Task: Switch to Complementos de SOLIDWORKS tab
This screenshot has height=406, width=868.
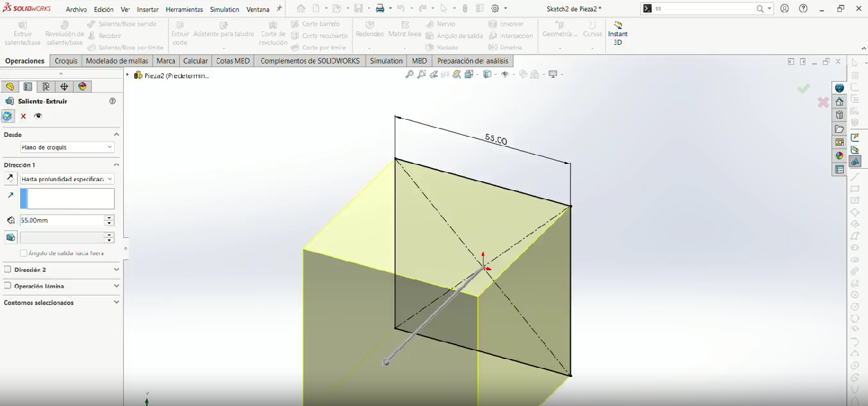Action: pos(310,61)
